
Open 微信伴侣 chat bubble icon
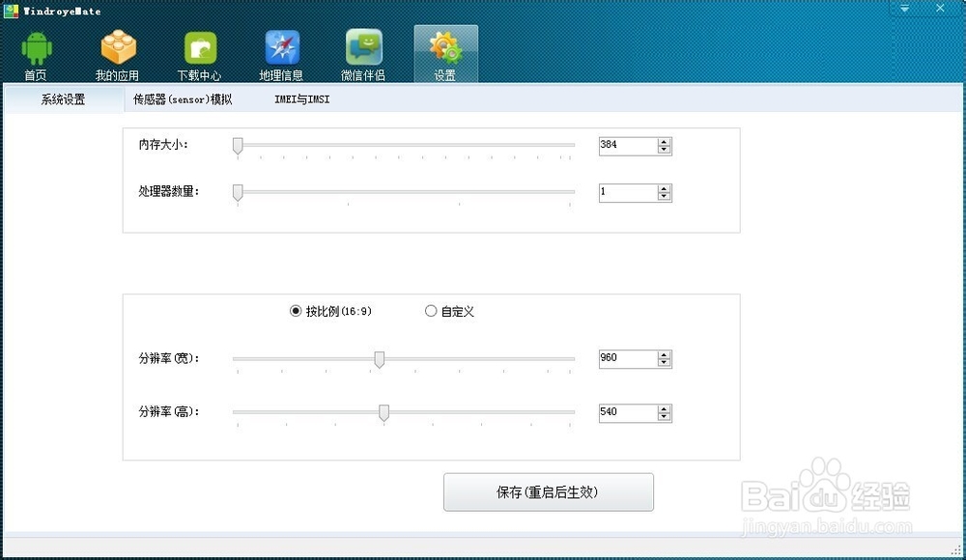[363, 46]
